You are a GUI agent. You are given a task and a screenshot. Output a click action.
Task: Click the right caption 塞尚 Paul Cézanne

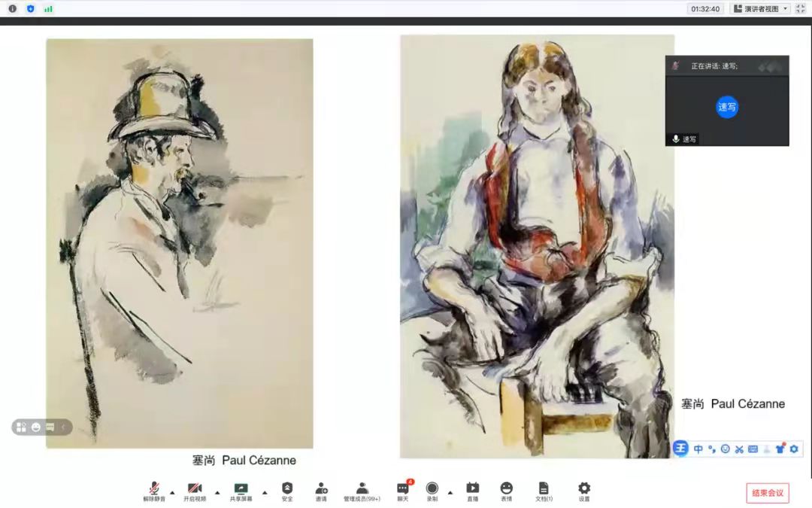coord(733,404)
